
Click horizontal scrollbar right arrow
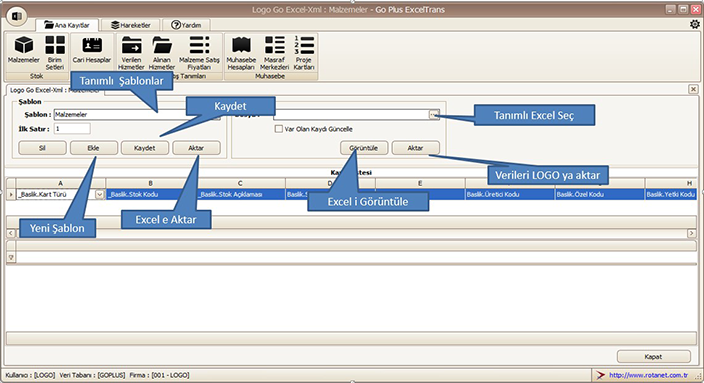(691, 233)
